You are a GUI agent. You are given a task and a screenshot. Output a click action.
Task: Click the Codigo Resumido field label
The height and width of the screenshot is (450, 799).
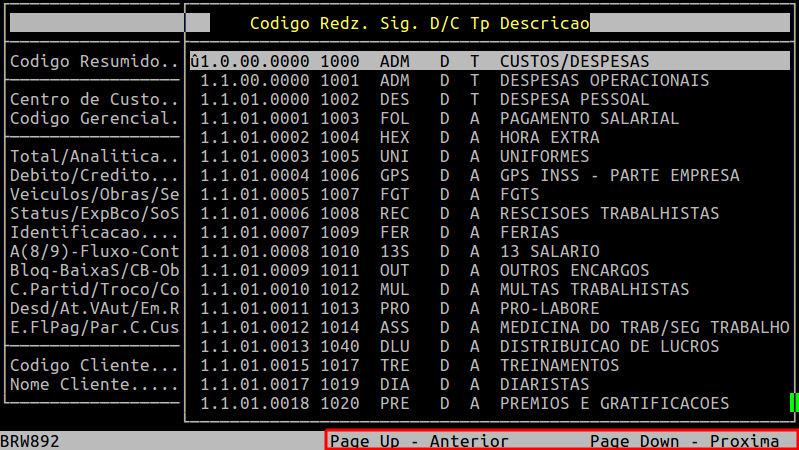pyautogui.click(x=94, y=61)
